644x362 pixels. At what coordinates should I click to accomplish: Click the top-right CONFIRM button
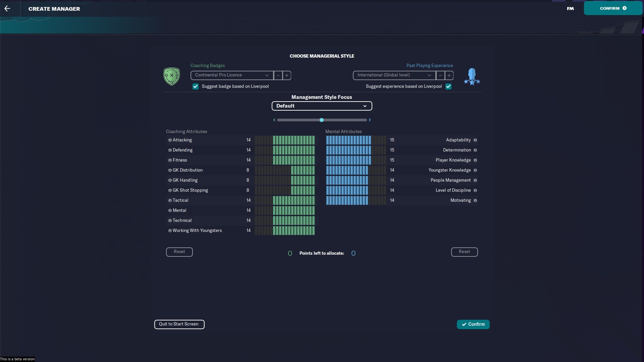pyautogui.click(x=613, y=8)
